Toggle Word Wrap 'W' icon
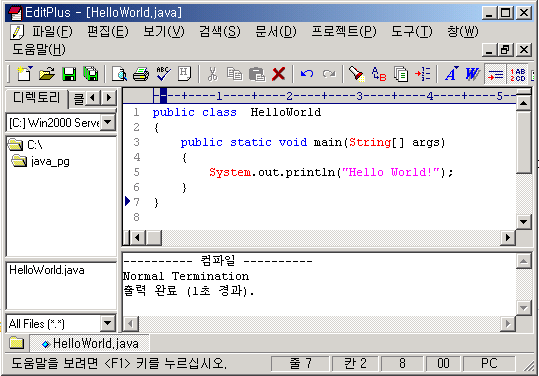Viewport: 539px width, 376px height. pyautogui.click(x=473, y=74)
